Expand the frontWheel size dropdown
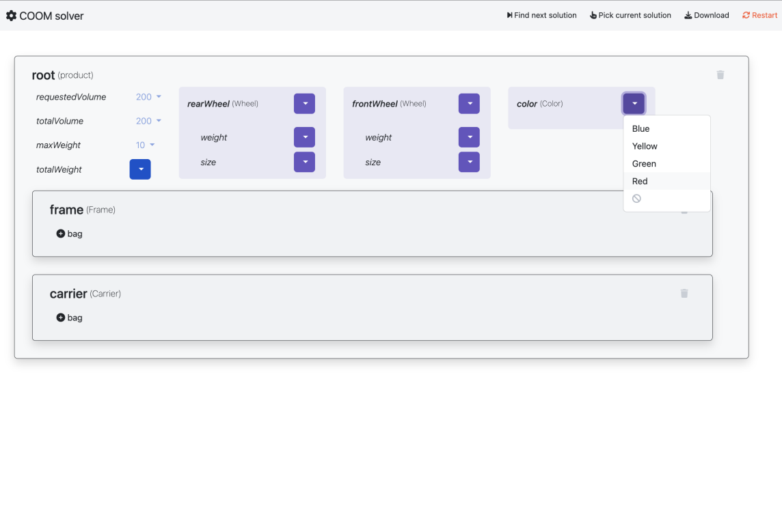 coord(469,162)
